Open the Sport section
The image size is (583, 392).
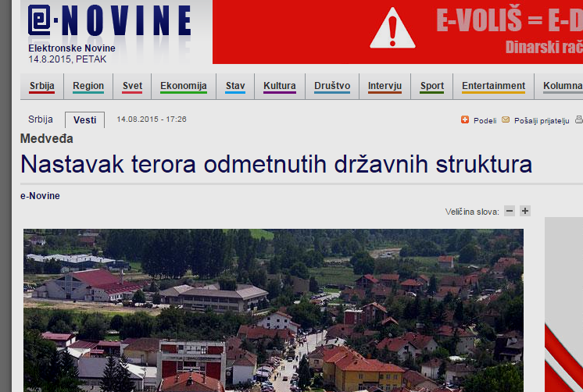(x=432, y=86)
